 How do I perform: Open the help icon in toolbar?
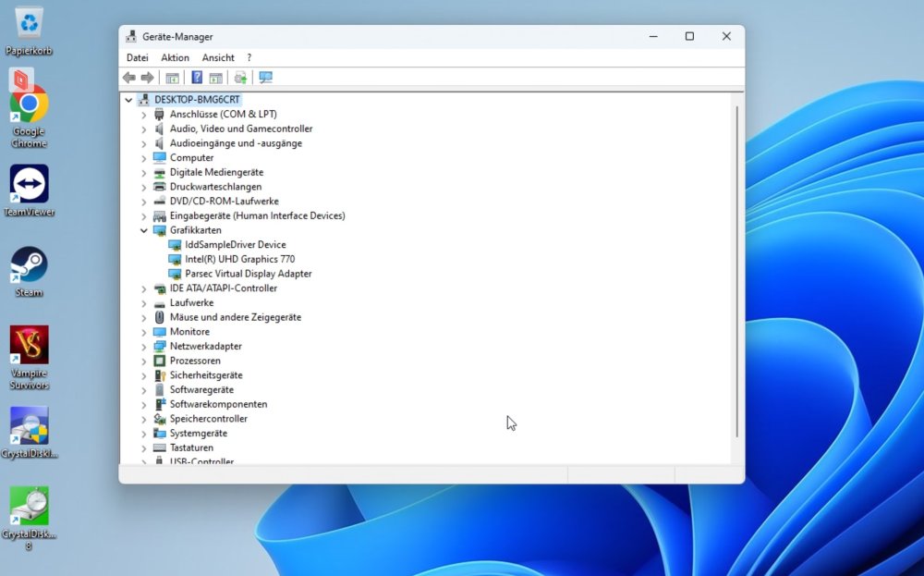coord(197,78)
